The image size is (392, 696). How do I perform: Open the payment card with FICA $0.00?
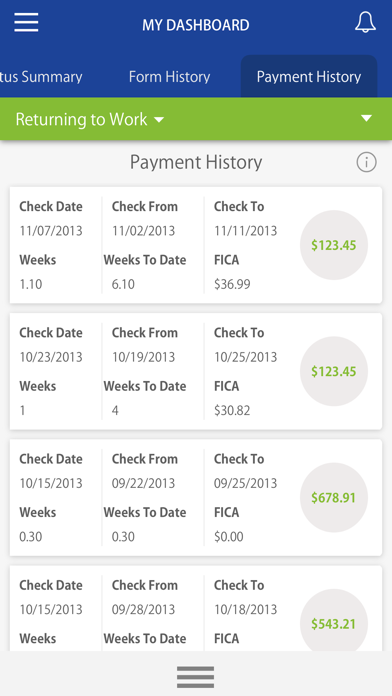(196, 498)
